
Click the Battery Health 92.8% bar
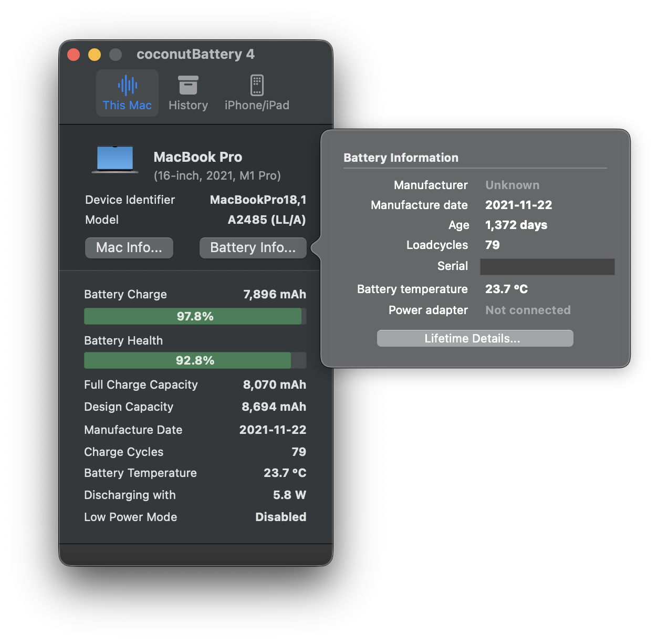point(195,360)
